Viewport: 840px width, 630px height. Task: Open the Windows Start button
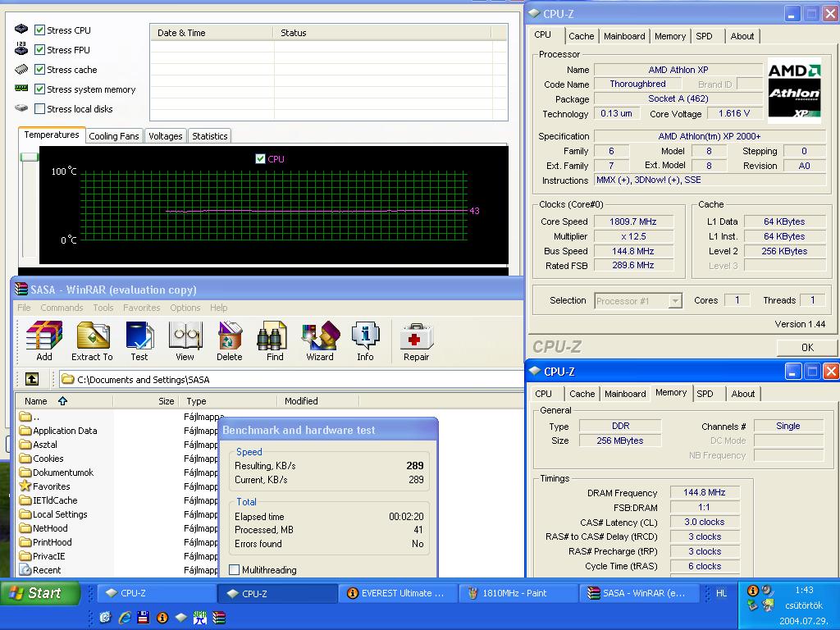pyautogui.click(x=40, y=593)
